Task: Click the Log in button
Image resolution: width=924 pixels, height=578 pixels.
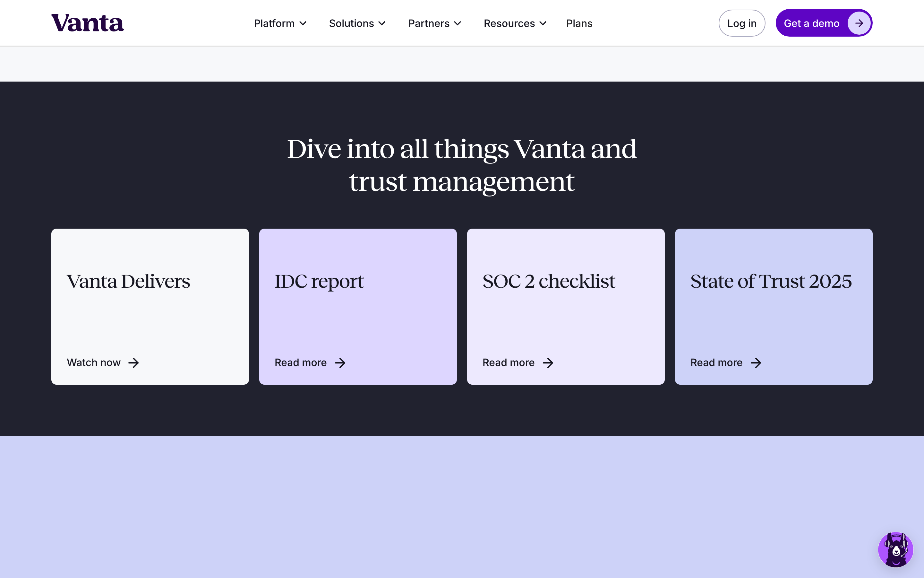Action: (741, 23)
